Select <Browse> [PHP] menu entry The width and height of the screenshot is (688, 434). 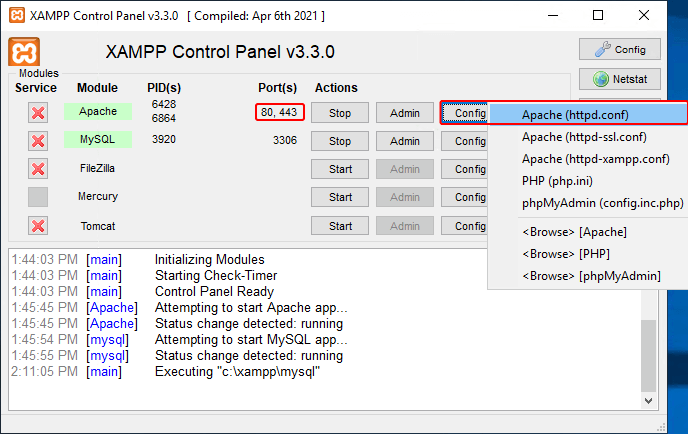[x=588, y=254]
